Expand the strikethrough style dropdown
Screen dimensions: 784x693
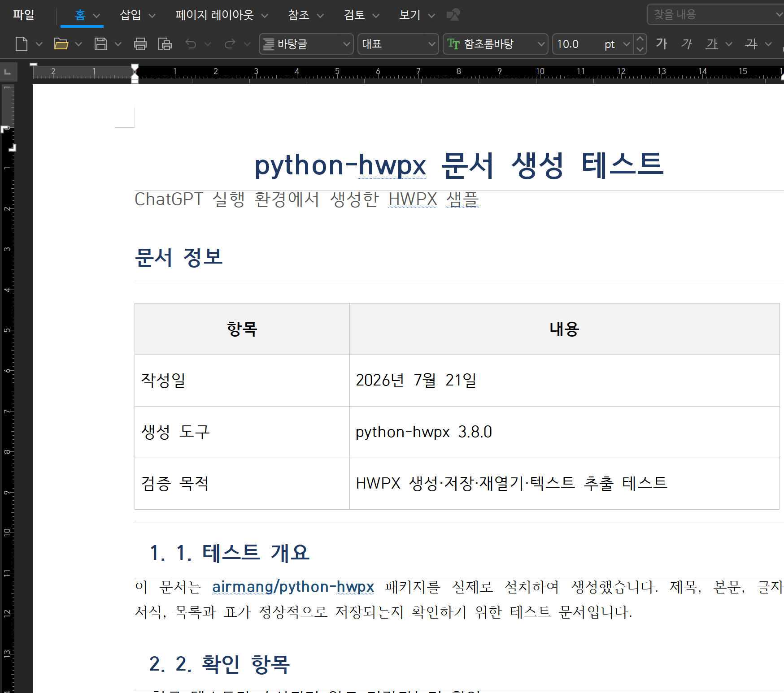click(x=769, y=44)
